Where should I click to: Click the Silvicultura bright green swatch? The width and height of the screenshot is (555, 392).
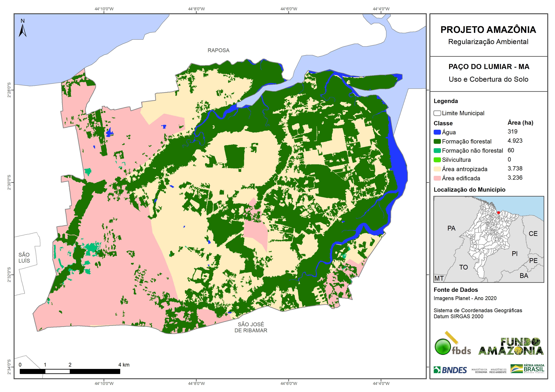[437, 160]
